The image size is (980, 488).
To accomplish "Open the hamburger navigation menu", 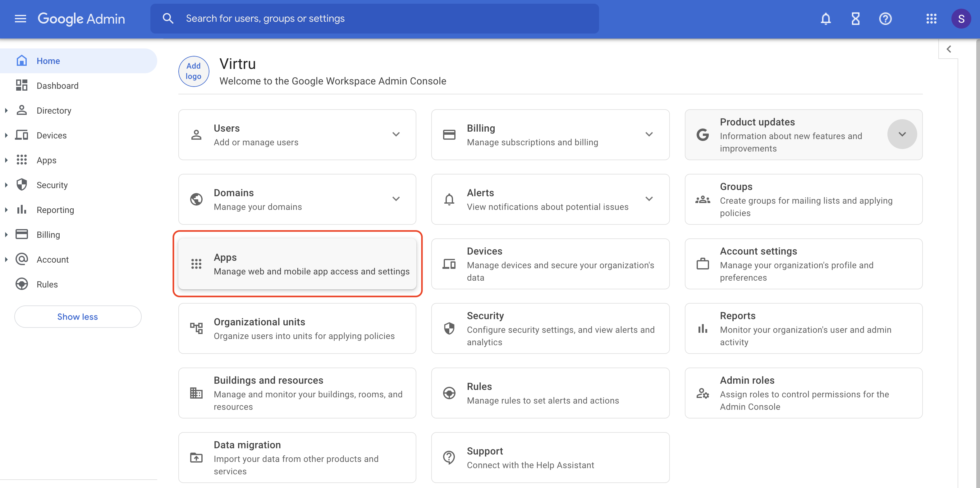I will pos(20,19).
